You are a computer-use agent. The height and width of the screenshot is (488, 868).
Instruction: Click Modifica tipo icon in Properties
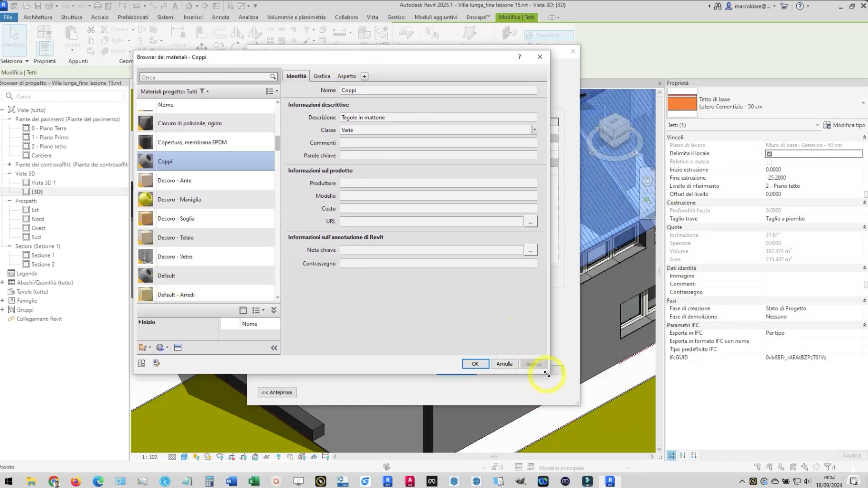click(x=827, y=125)
